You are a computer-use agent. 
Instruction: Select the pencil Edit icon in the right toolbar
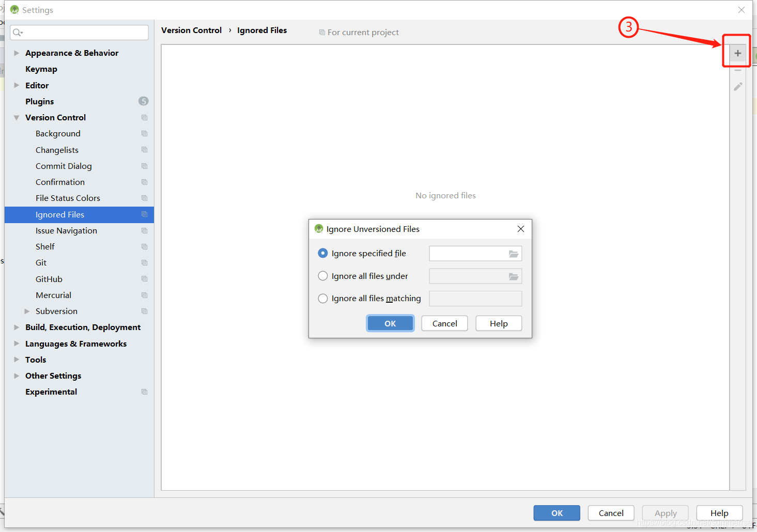(x=737, y=86)
